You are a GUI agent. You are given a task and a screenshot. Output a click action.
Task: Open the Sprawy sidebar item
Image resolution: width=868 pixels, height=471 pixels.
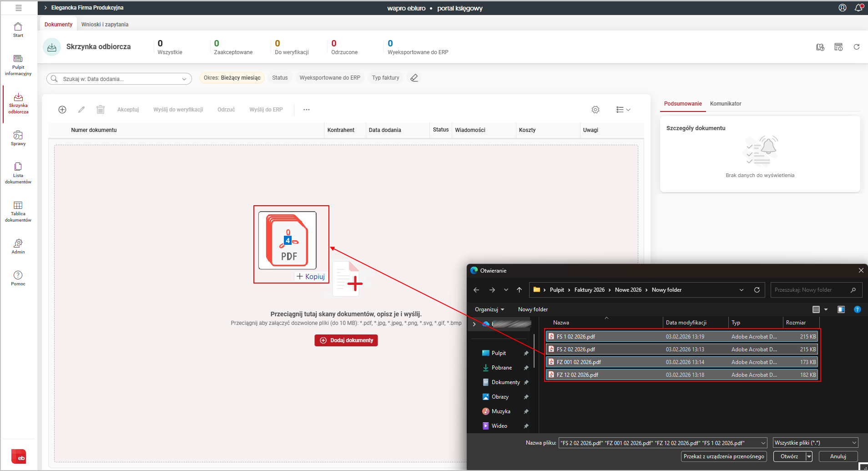click(18, 138)
